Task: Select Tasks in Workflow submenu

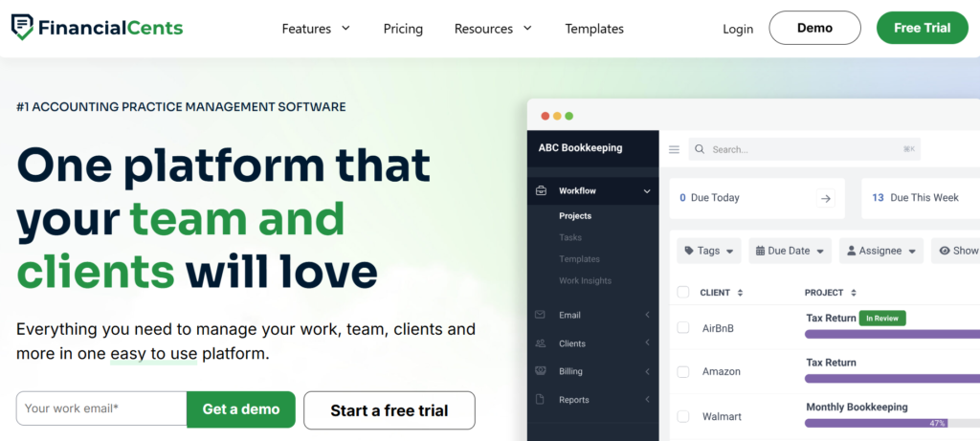Action: point(570,237)
